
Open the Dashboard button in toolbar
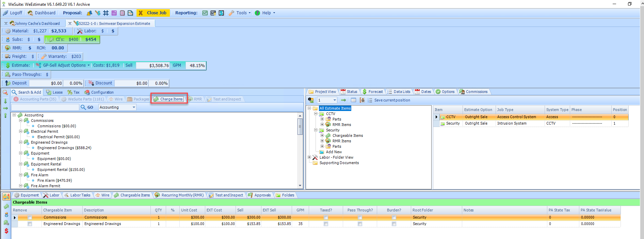pos(42,13)
